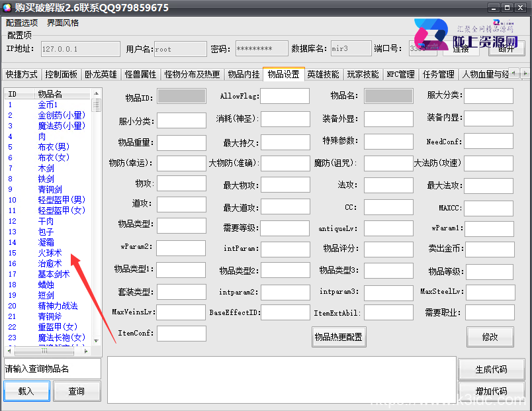This screenshot has width=532, height=411.
Task: Click the 服大分类 input field
Action: coord(488,96)
